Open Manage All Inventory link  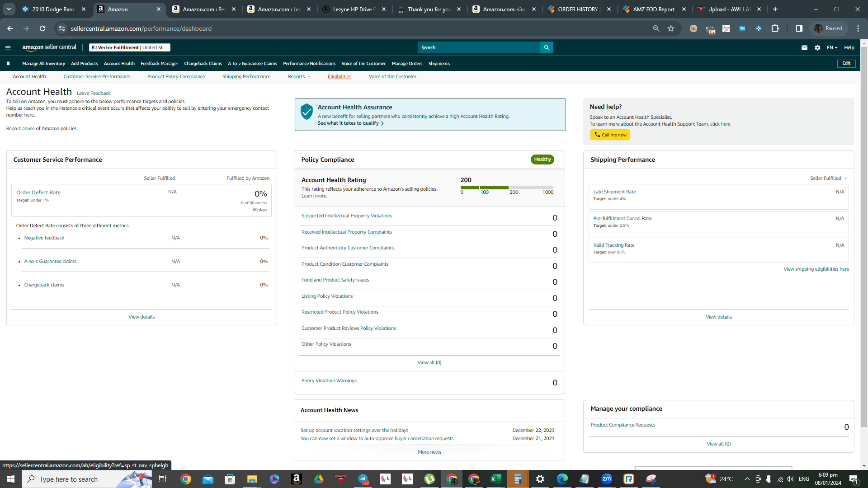(43, 64)
